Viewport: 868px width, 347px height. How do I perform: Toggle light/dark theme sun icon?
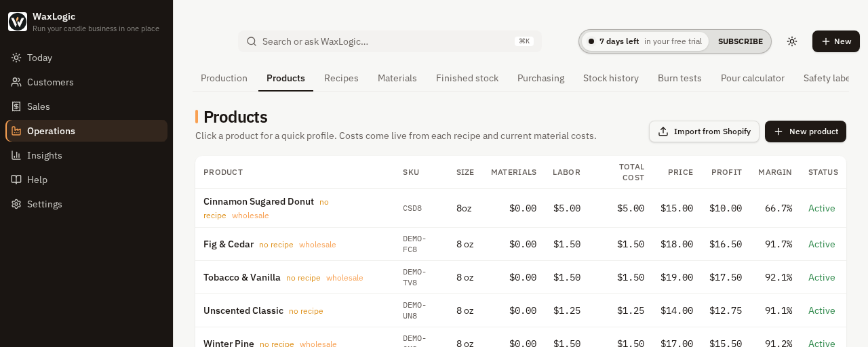click(x=792, y=41)
